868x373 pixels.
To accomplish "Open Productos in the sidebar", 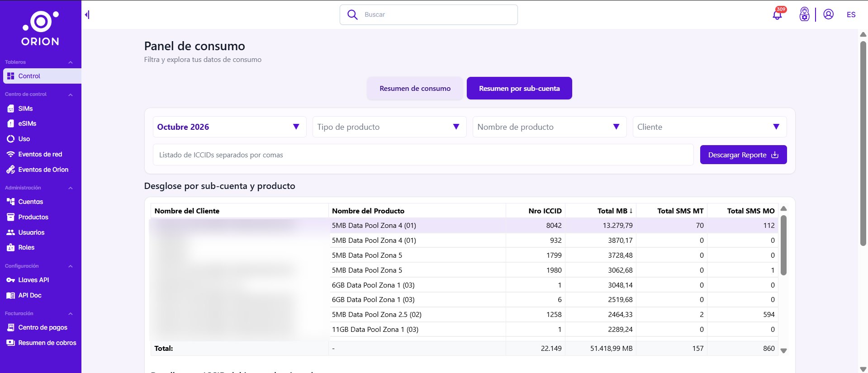I will tap(33, 217).
